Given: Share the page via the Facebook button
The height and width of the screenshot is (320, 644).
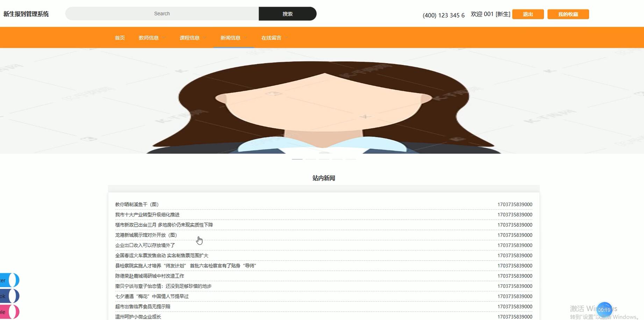Looking at the screenshot, I should tap(9, 296).
